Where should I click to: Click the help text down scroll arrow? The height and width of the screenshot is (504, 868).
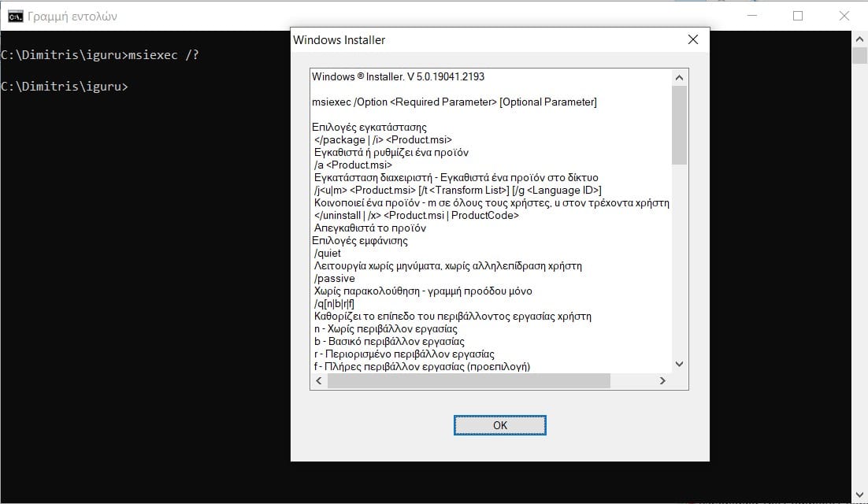coord(679,364)
